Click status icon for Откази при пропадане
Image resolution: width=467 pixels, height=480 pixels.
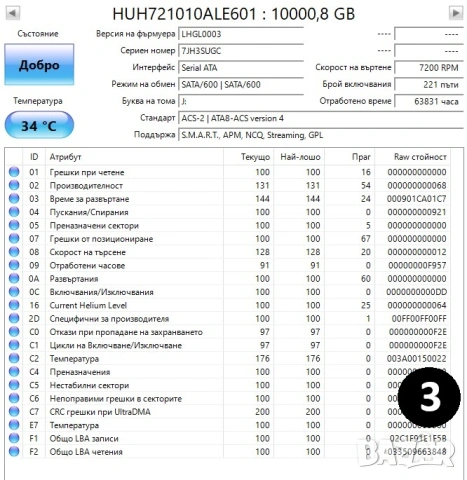[14, 332]
